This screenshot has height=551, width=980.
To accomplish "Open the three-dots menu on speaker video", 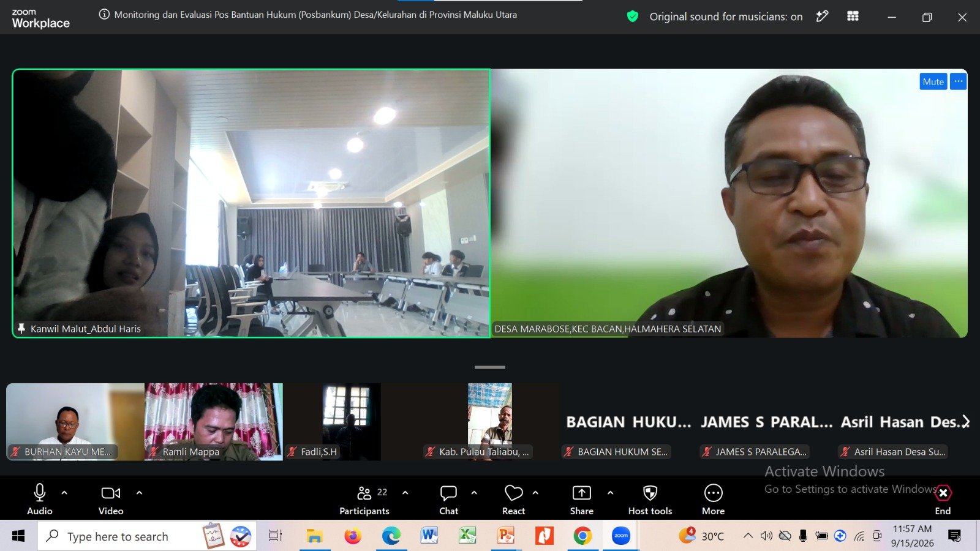I will (958, 81).
